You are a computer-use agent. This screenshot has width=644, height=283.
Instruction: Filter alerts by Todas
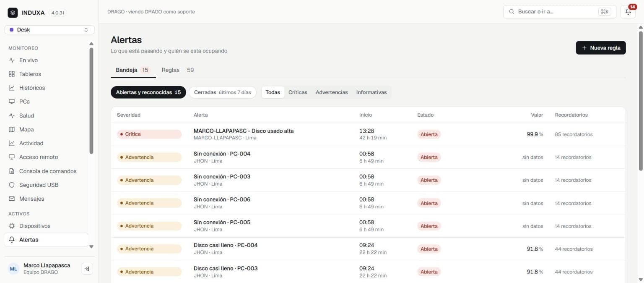(273, 92)
